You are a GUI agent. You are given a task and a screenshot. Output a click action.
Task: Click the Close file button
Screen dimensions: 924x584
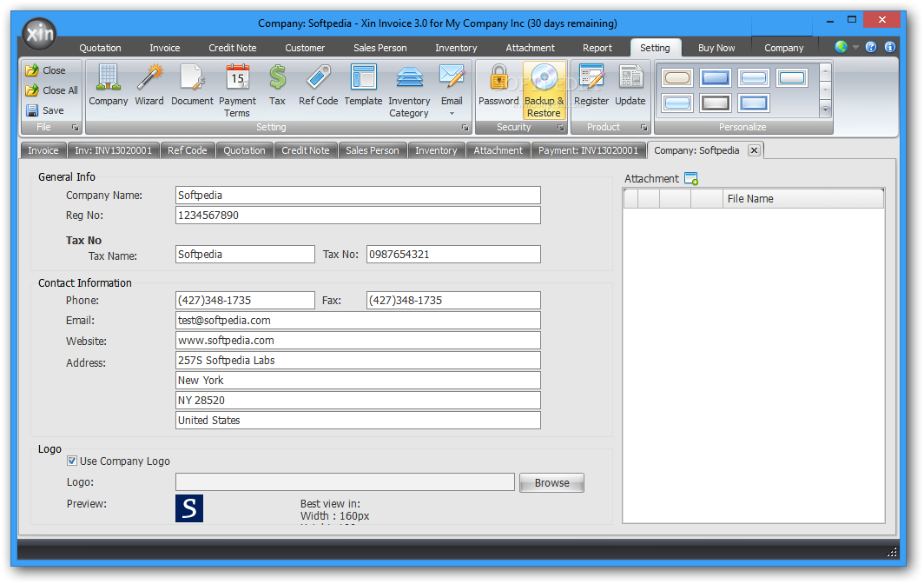[x=46, y=70]
